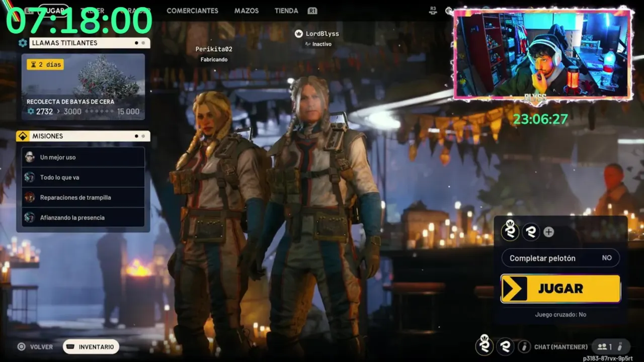Click the circle button icon beside VOLVER
Viewport: 644px width, 362px height.
pyautogui.click(x=21, y=346)
